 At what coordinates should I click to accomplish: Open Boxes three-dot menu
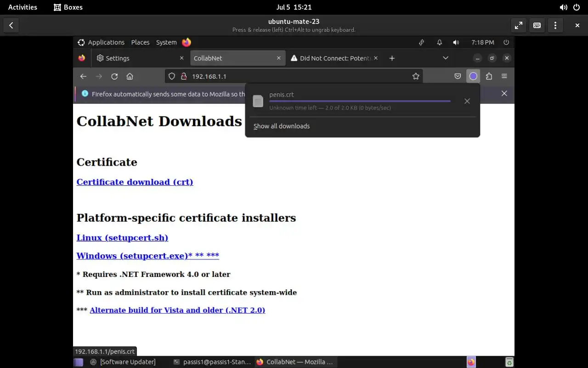click(555, 25)
